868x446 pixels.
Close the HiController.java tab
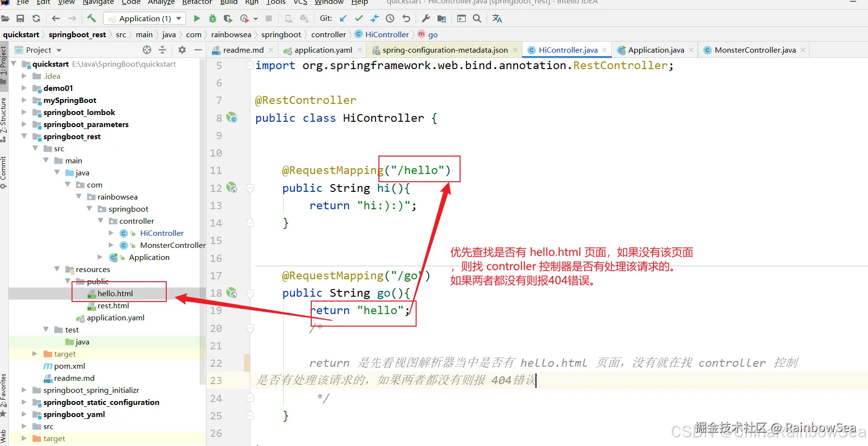tap(605, 50)
